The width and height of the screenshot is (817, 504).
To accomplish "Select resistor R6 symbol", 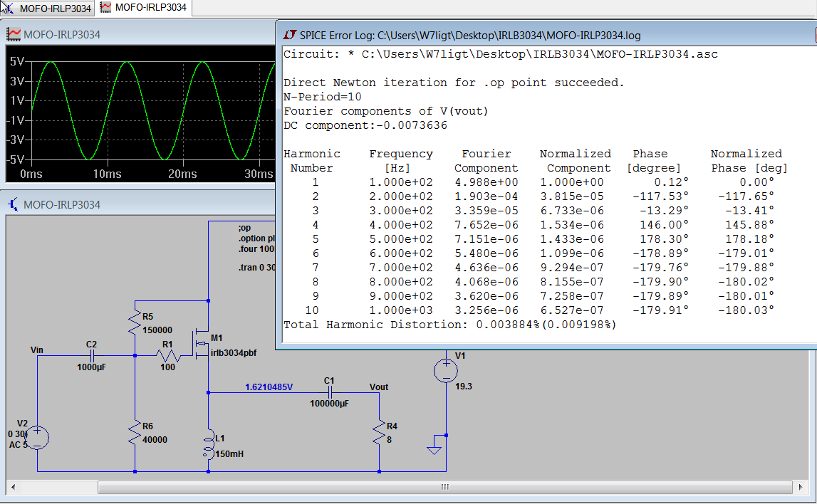I will (x=135, y=432).
